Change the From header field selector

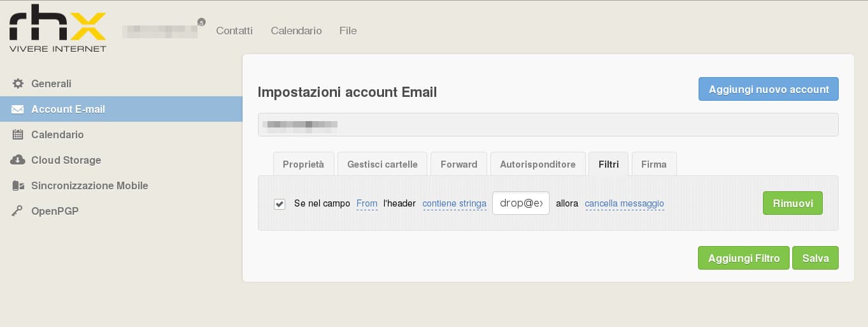[367, 204]
